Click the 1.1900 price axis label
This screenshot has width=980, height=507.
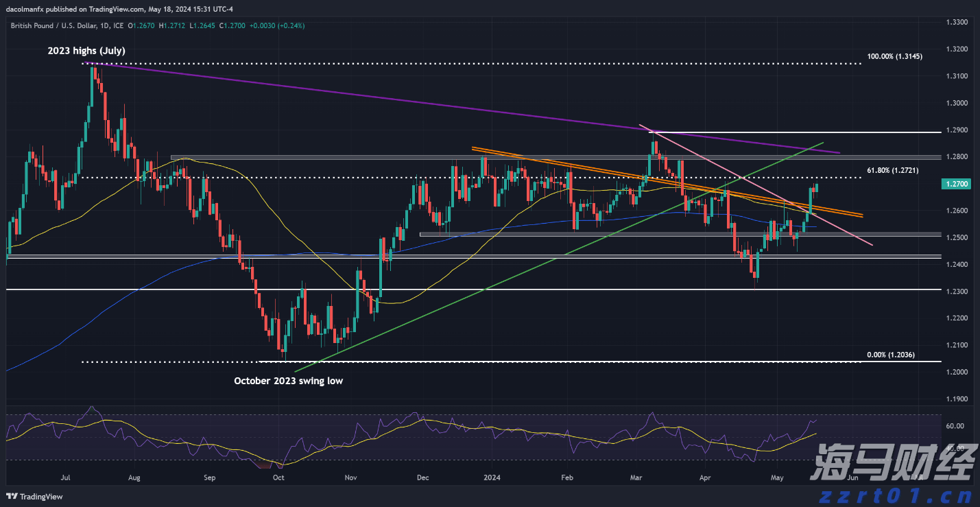(956, 399)
